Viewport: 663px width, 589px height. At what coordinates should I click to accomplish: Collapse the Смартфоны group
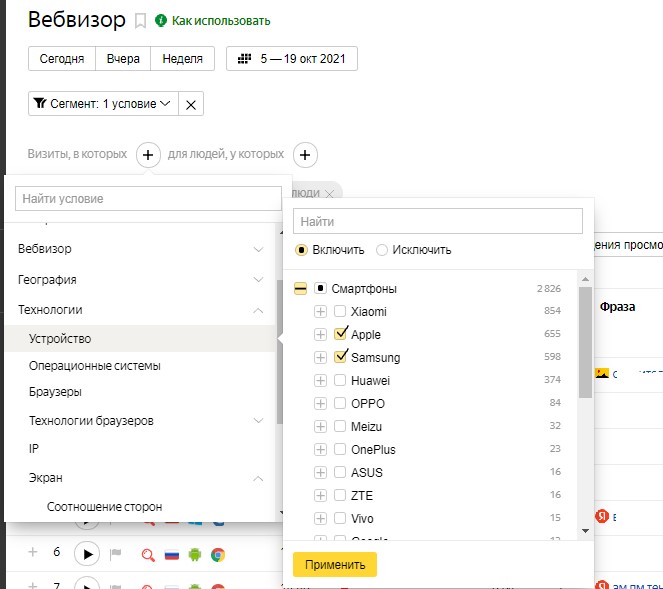click(300, 289)
